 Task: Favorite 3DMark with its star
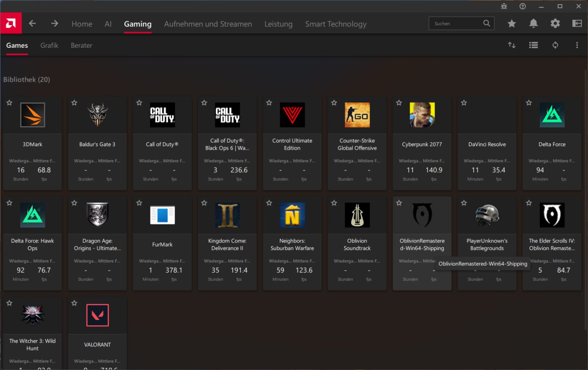(x=9, y=103)
